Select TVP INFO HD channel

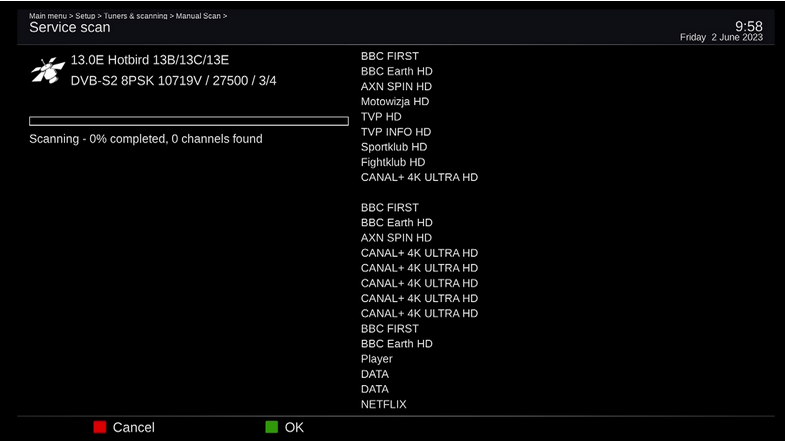click(x=396, y=132)
